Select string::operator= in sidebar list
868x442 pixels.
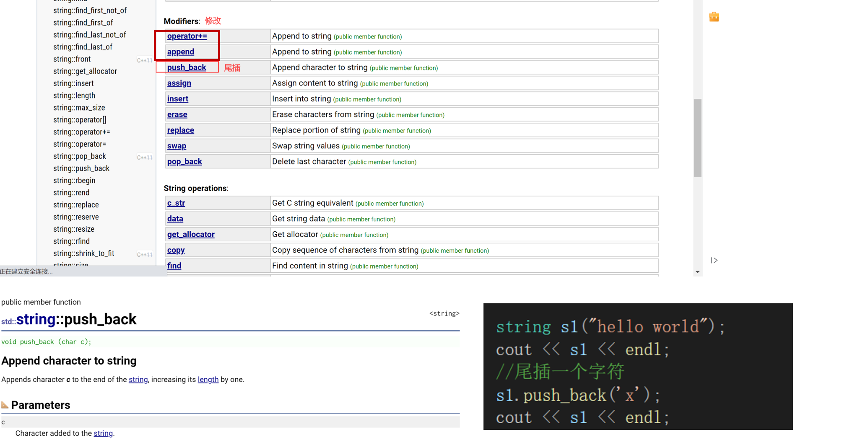(80, 144)
